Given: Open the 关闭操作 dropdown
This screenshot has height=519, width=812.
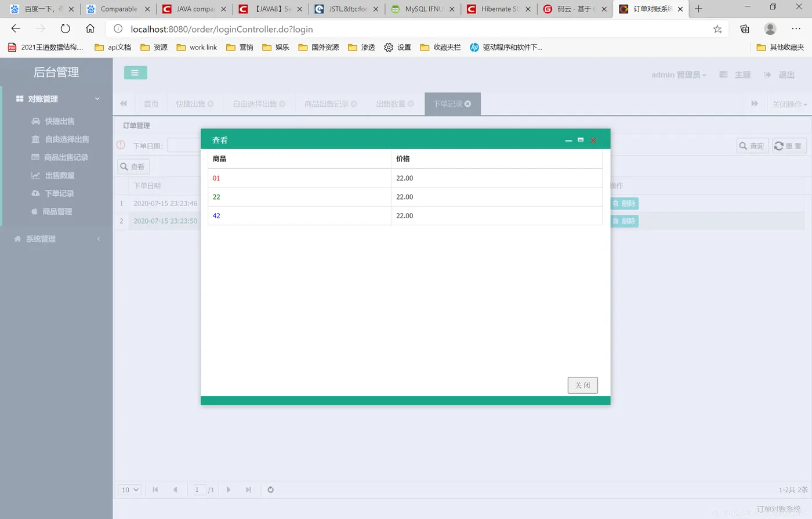Looking at the screenshot, I should tap(789, 104).
